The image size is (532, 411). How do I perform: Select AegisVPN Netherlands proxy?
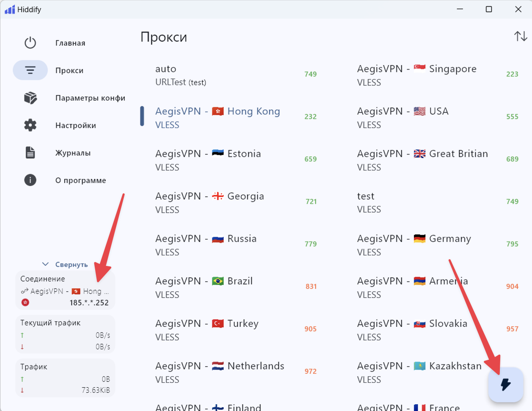tap(236, 372)
